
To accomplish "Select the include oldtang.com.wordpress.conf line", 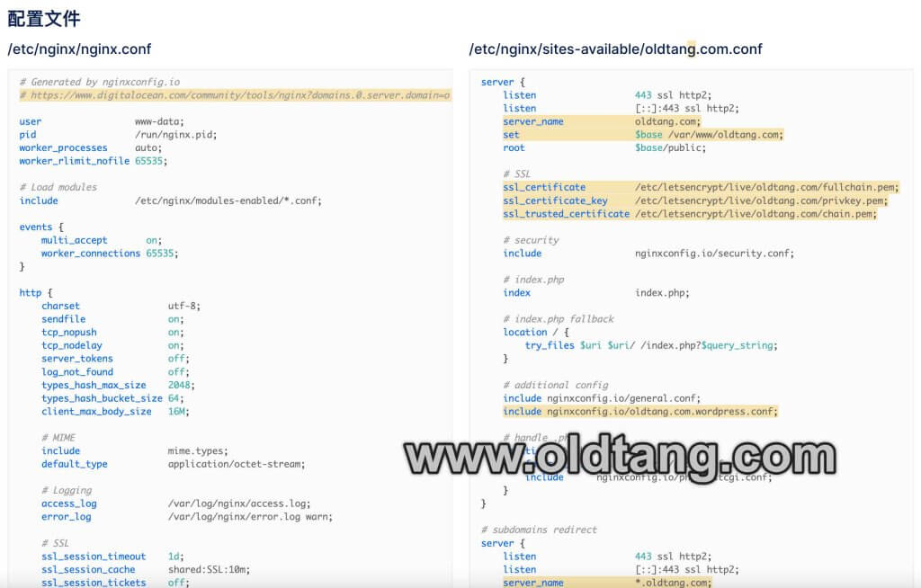I will pos(639,412).
